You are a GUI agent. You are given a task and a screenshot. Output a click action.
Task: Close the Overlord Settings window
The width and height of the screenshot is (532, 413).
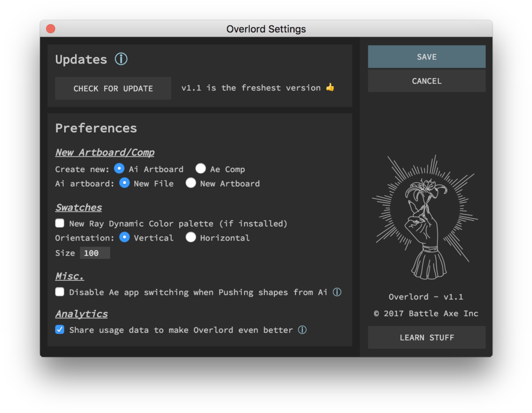[51, 29]
